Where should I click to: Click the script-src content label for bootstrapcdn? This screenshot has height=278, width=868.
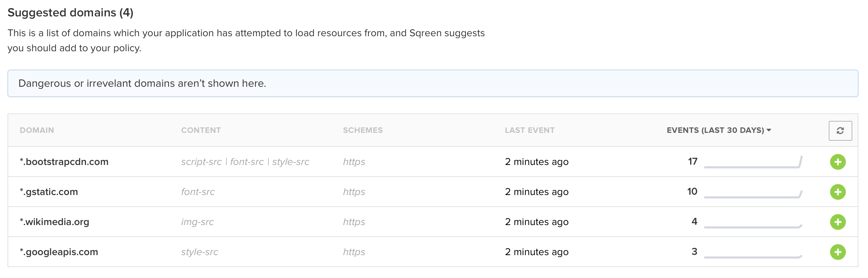[201, 162]
